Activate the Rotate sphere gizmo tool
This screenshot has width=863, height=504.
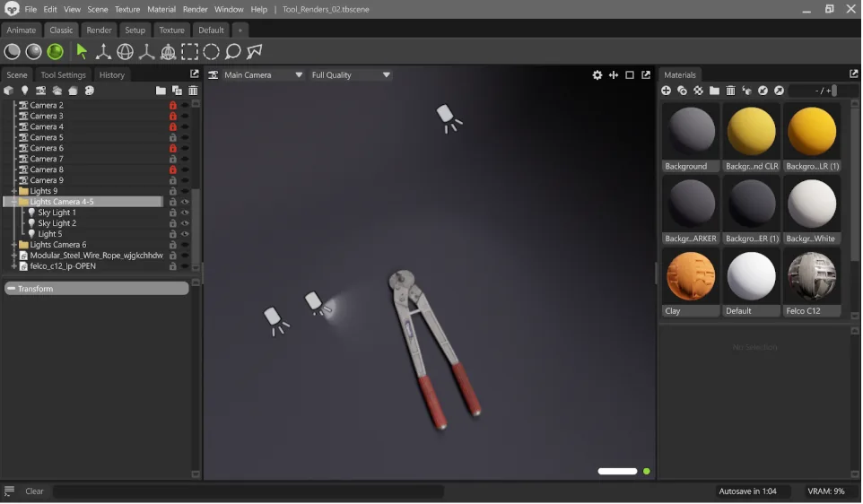(125, 52)
